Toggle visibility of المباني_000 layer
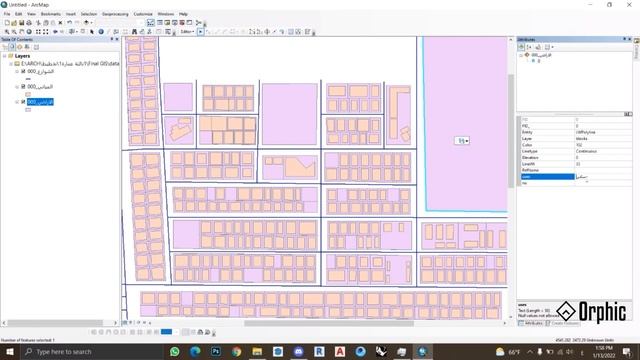The width and height of the screenshot is (640, 360). click(23, 87)
